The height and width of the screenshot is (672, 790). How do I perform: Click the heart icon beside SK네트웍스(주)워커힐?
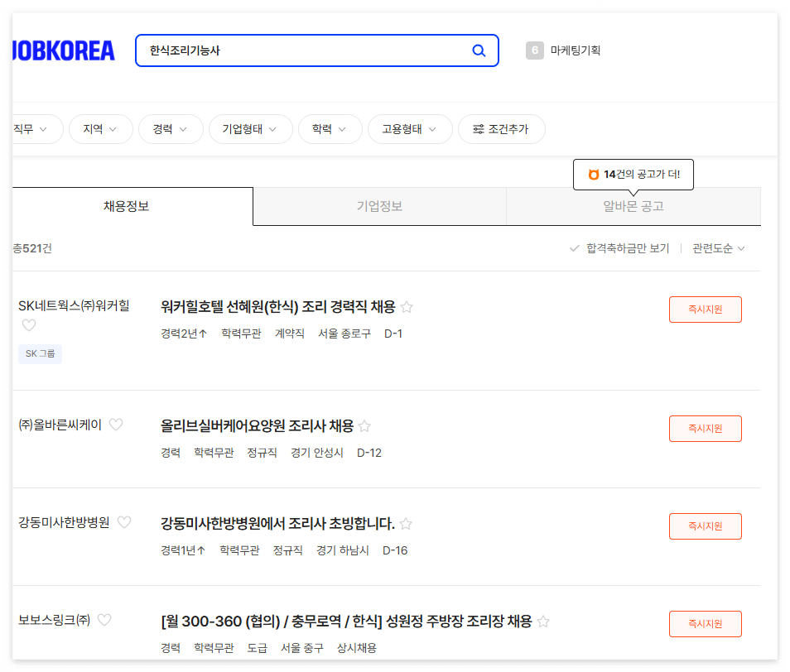[29, 325]
